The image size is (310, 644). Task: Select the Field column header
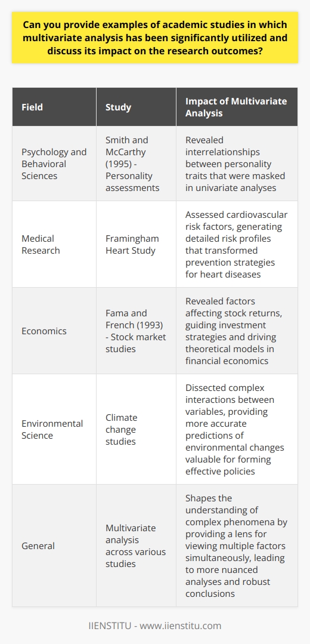tap(54, 107)
